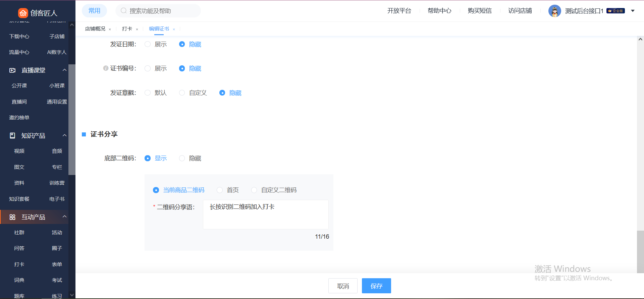
Task: Close the 编辑证书 tab
Action: [x=174, y=29]
